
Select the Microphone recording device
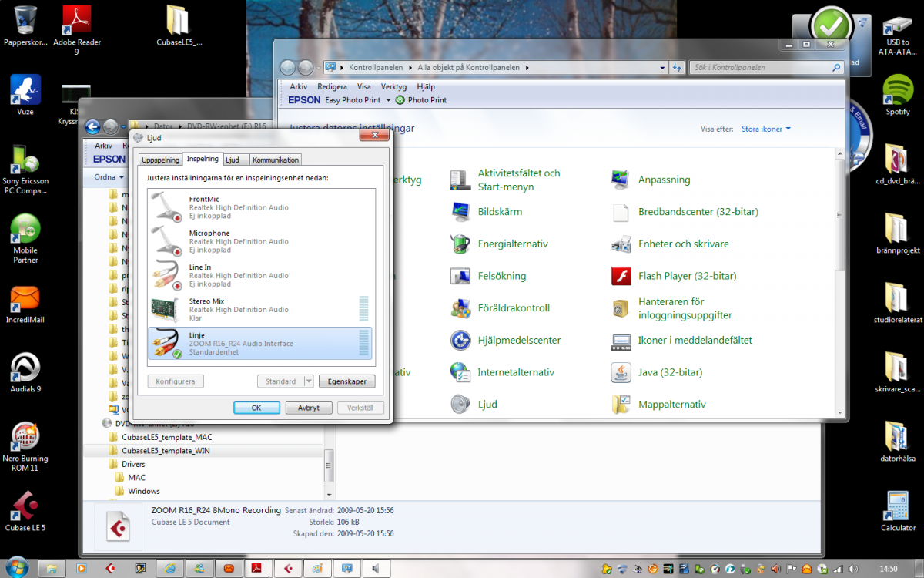tap(260, 241)
